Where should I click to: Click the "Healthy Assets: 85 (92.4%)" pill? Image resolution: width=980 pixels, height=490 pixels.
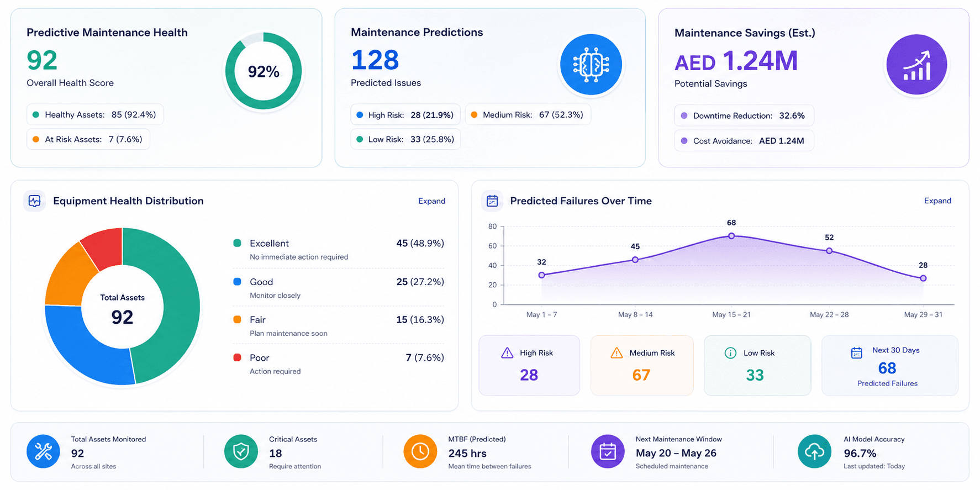pyautogui.click(x=95, y=114)
